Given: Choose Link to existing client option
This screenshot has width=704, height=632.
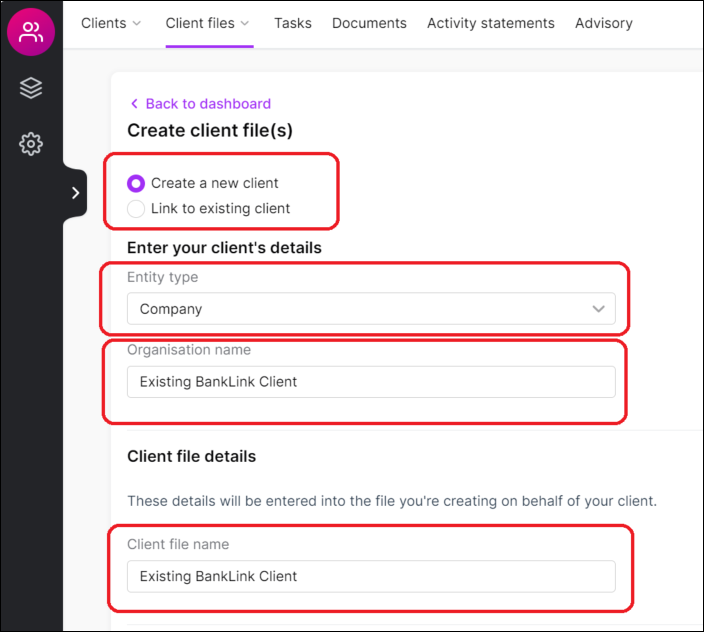Looking at the screenshot, I should pos(136,209).
